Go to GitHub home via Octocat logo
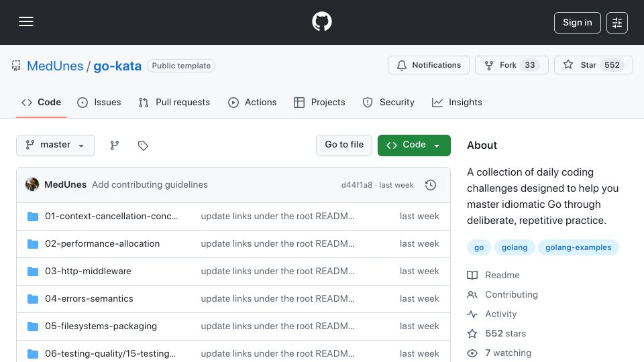Image resolution: width=644 pixels, height=362 pixels. [321, 21]
